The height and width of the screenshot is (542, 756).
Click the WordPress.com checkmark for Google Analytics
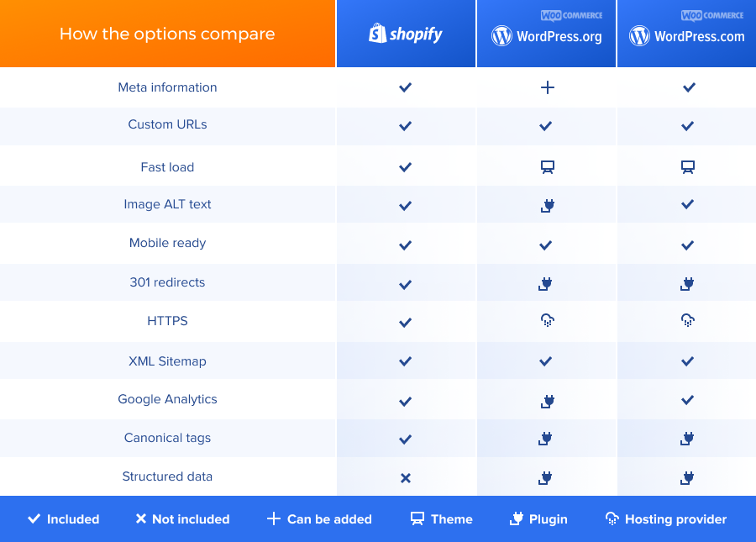pos(687,400)
